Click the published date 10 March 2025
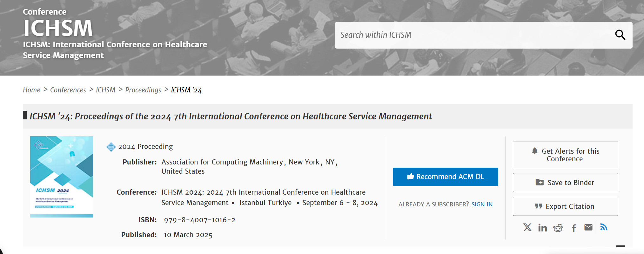The image size is (644, 254). click(188, 235)
